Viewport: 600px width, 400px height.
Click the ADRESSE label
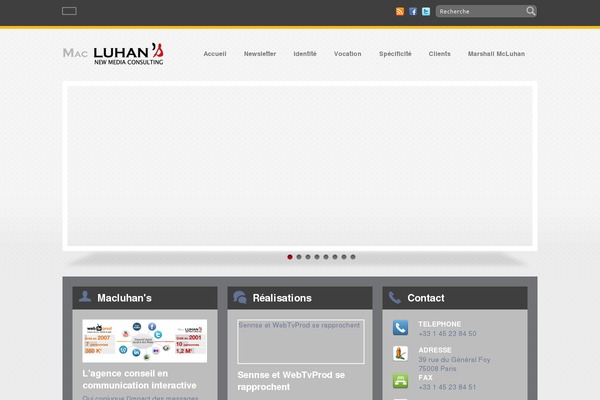pyautogui.click(x=435, y=350)
